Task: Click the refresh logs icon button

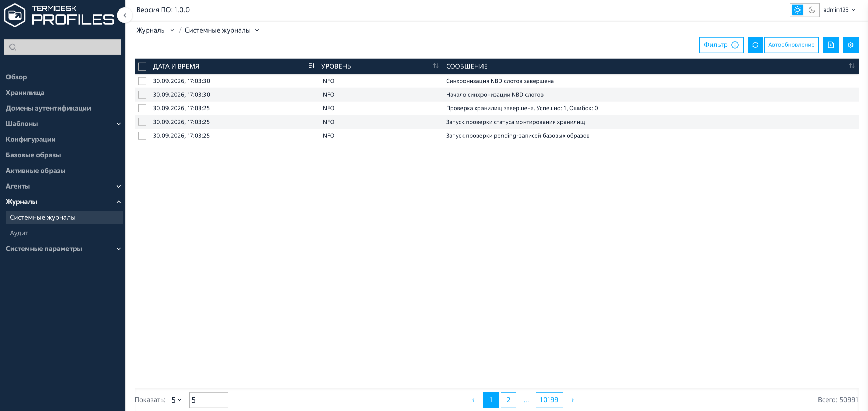Action: tap(755, 45)
